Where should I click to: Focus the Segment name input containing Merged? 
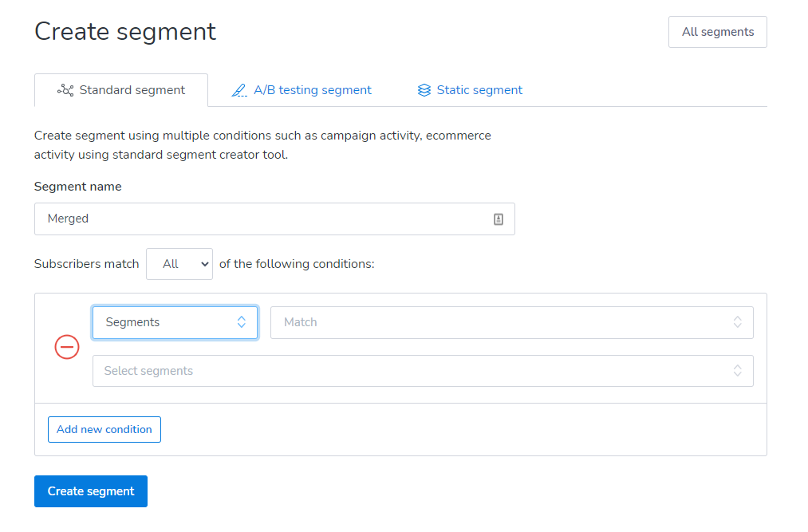tap(263, 219)
